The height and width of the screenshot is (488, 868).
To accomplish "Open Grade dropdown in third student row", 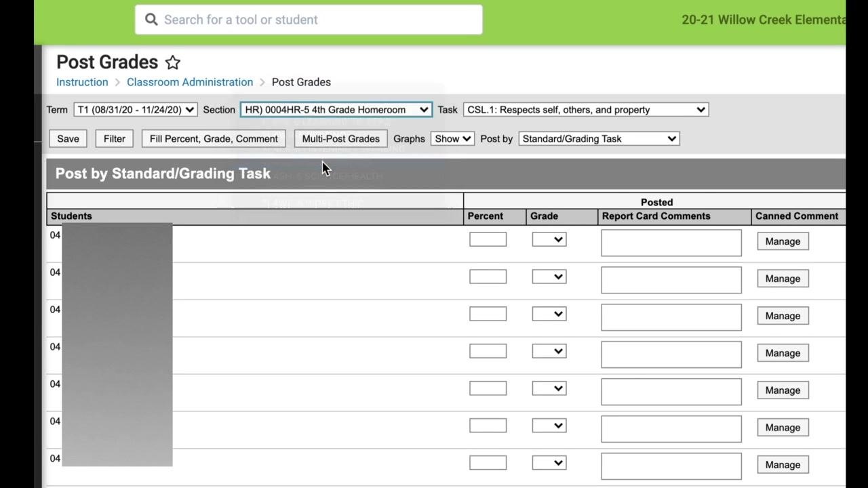I will [549, 314].
